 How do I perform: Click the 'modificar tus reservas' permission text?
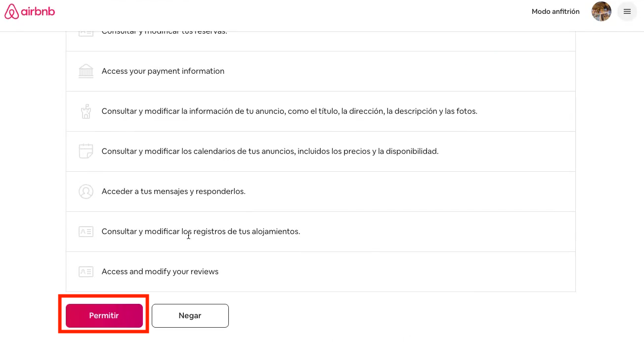164,33
